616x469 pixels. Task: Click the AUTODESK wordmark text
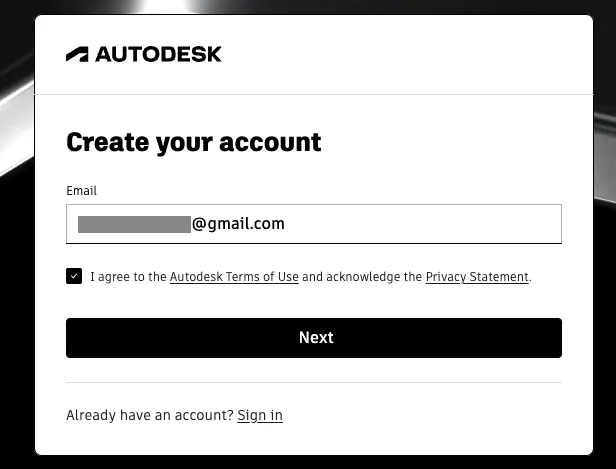click(158, 54)
